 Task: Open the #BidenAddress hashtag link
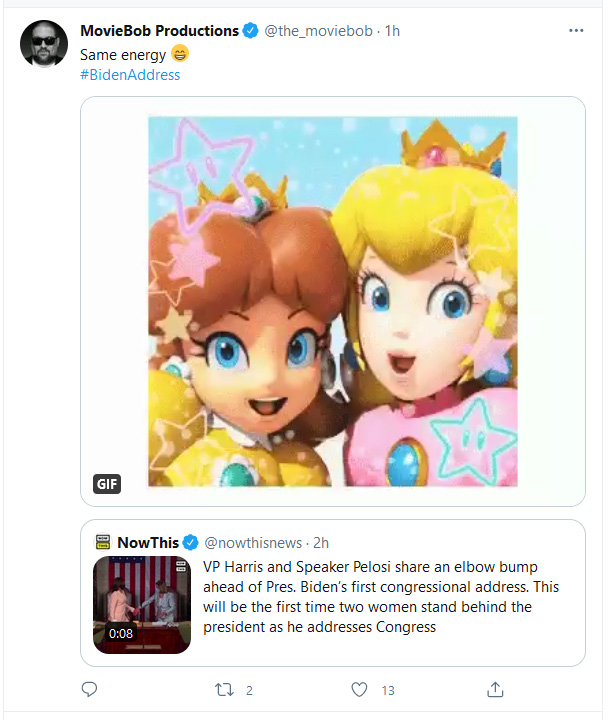[x=130, y=75]
